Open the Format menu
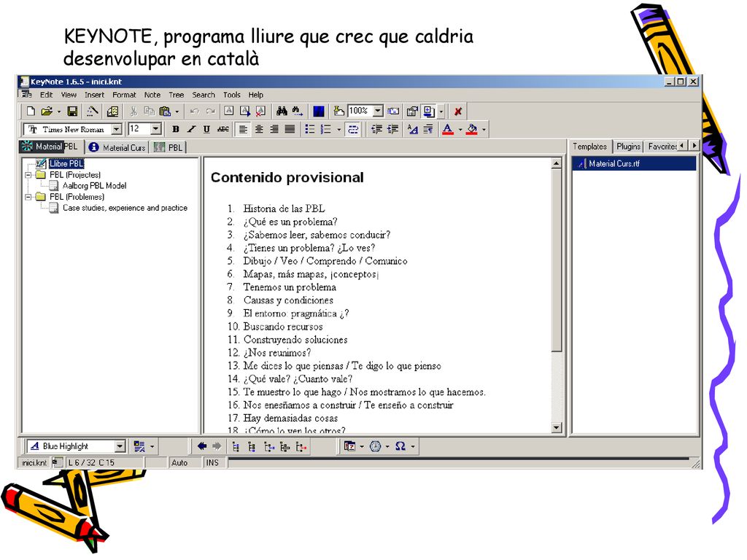The height and width of the screenshot is (560, 747). click(124, 95)
